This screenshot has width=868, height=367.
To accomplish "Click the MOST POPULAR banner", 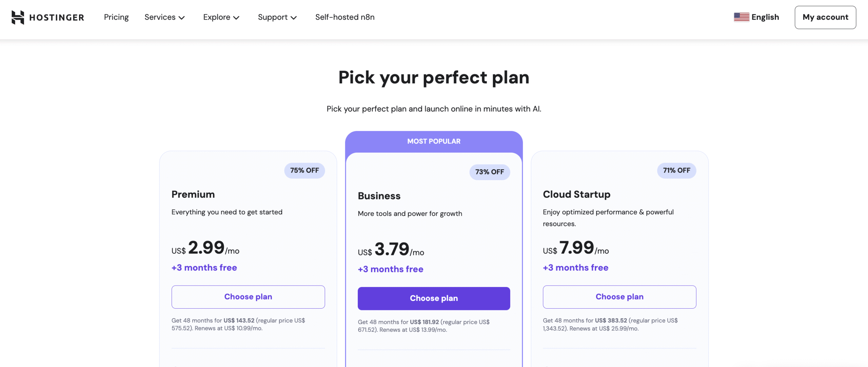I will (x=434, y=141).
